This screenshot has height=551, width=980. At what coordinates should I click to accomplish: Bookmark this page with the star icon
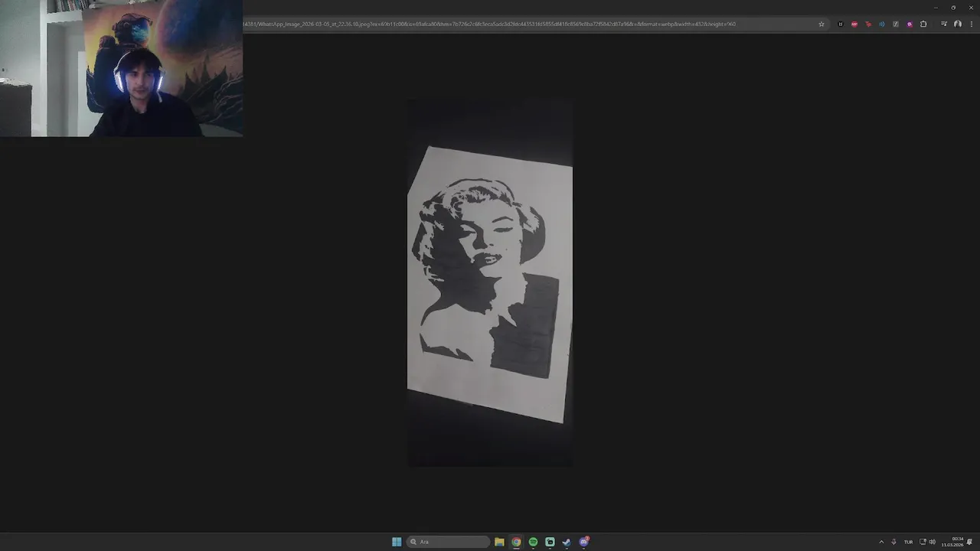(822, 24)
